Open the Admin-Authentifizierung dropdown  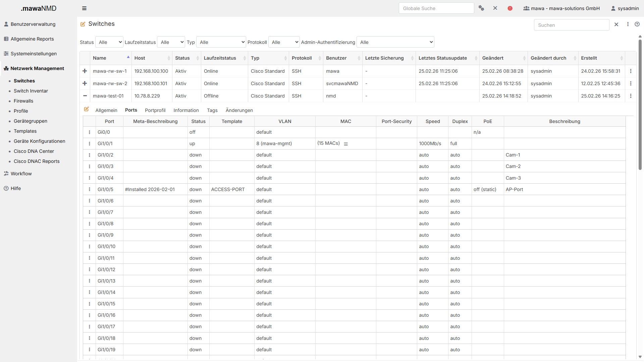(x=395, y=42)
